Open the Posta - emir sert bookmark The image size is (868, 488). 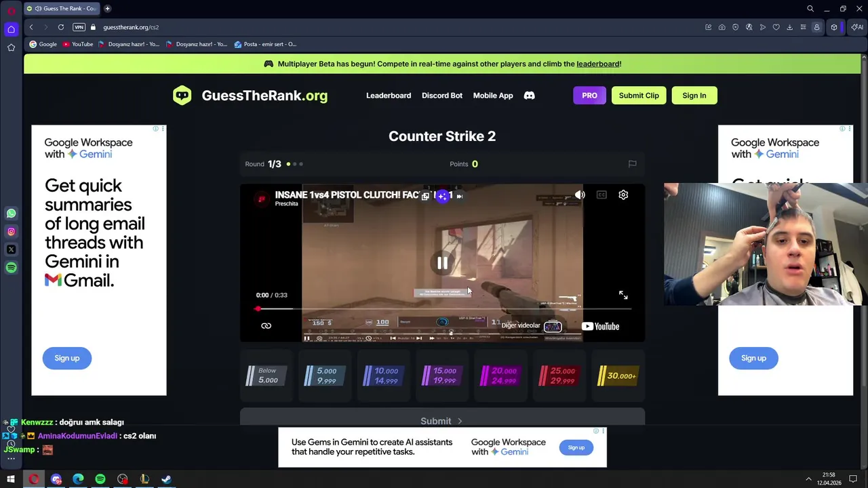point(265,44)
